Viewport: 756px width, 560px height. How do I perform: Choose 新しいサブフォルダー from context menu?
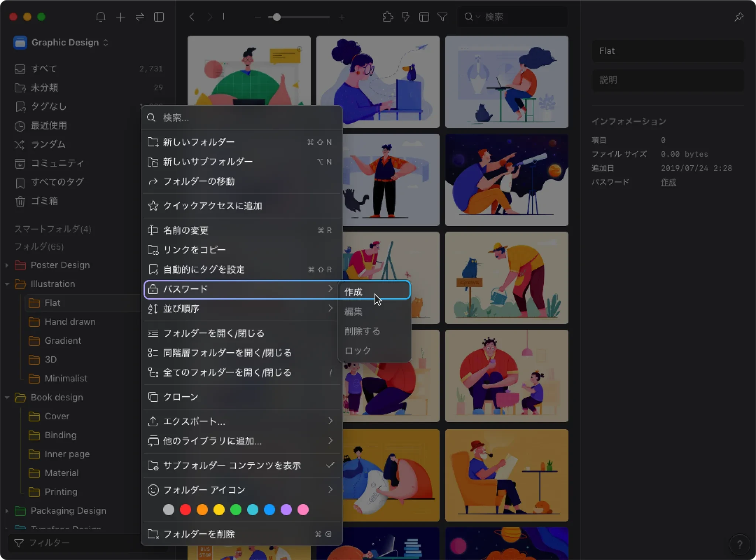[241, 162]
